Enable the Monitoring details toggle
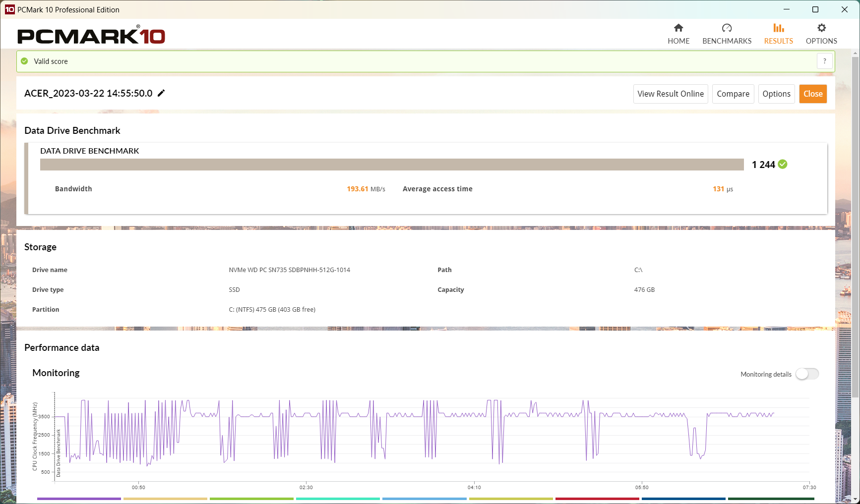The image size is (860, 504). click(807, 374)
